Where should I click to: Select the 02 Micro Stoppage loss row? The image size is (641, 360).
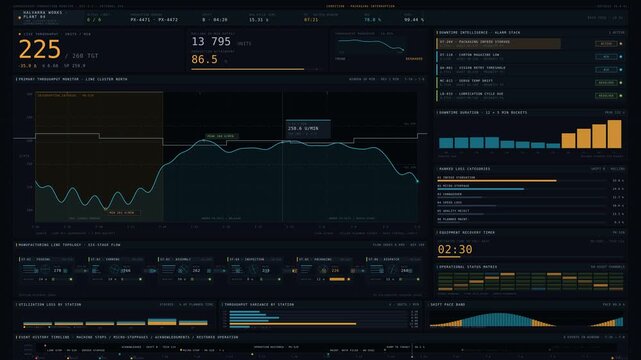point(530,187)
